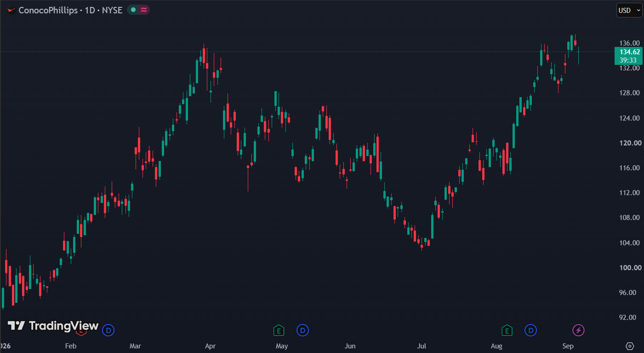Open the dividend D marker right of August
The image size is (644, 353).
coord(531,330)
